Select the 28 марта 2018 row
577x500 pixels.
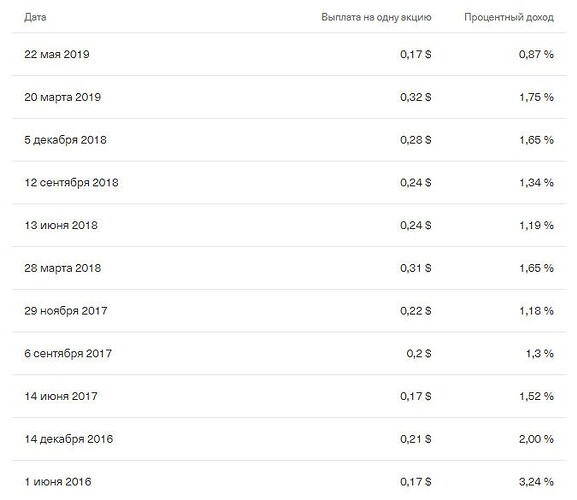(x=289, y=268)
